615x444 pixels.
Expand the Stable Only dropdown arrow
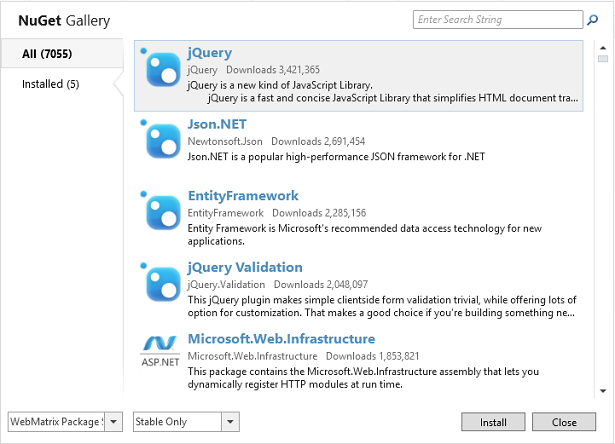click(x=230, y=422)
